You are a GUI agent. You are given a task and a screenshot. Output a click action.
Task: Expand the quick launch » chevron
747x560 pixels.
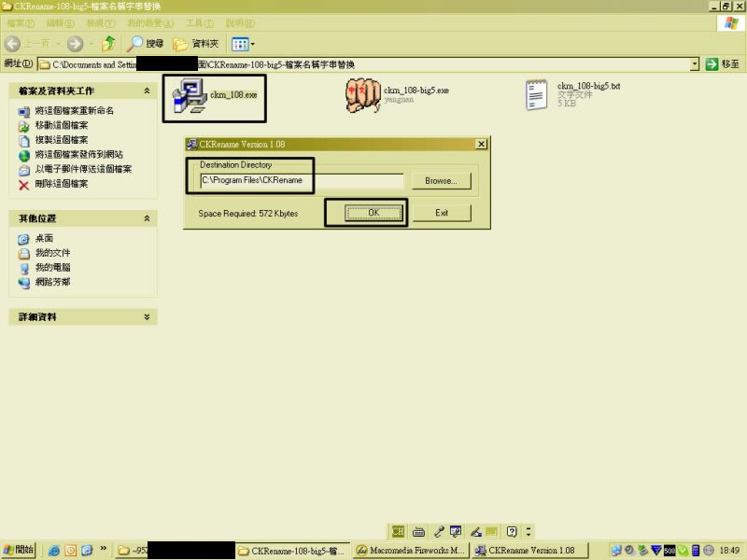(103, 549)
